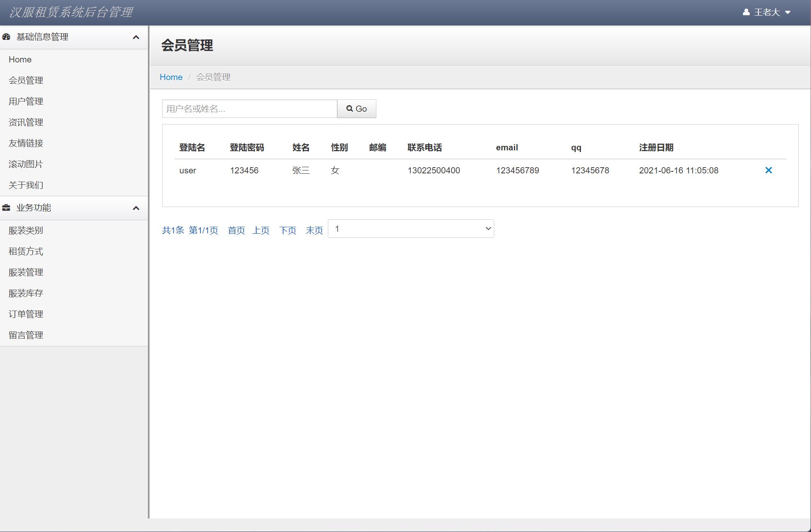The width and height of the screenshot is (811, 532).
Task: Open the page number select dropdown
Action: (410, 229)
